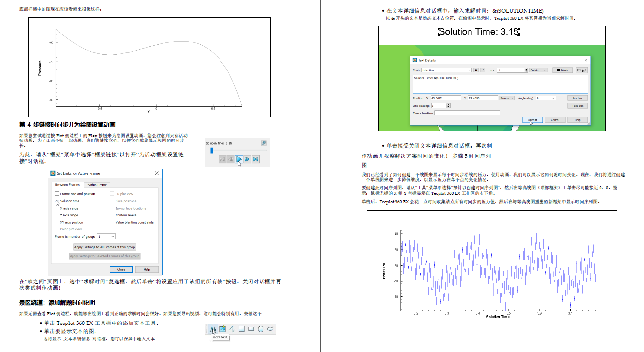Click the Text Box button

pyautogui.click(x=577, y=105)
